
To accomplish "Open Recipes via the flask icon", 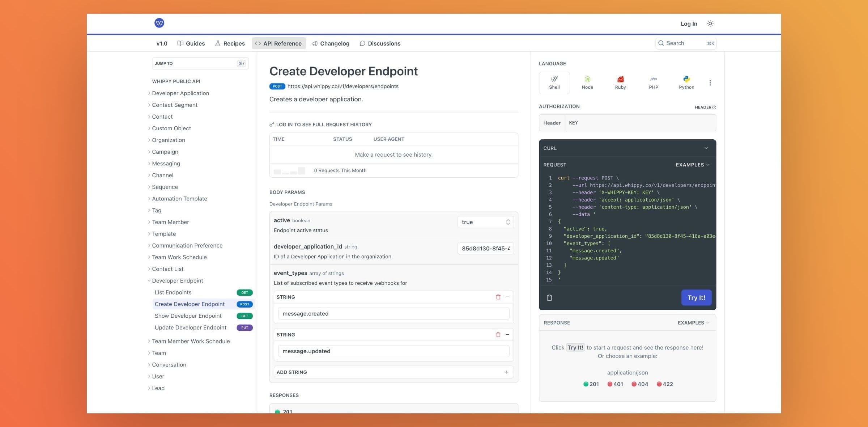I will click(217, 43).
